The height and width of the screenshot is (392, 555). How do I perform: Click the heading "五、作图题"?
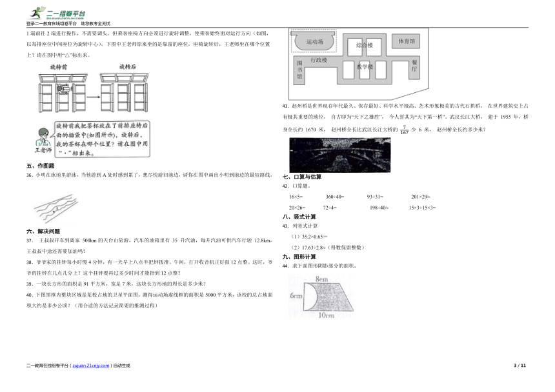click(41, 166)
